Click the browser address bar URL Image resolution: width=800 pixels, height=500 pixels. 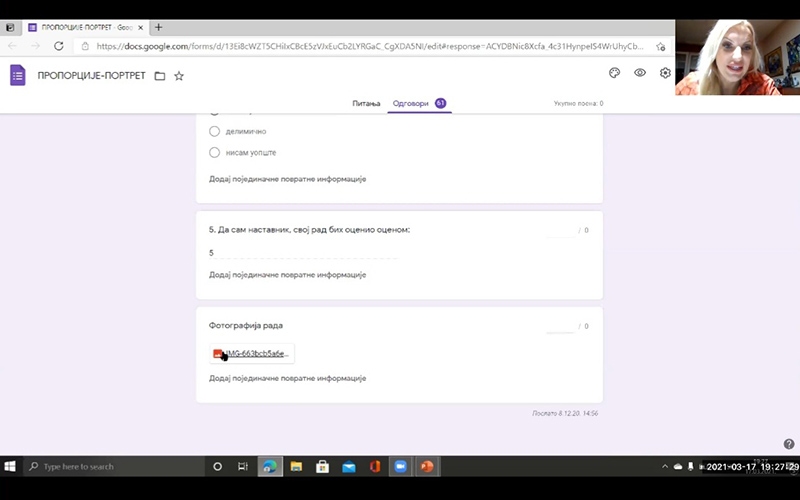[x=370, y=46]
